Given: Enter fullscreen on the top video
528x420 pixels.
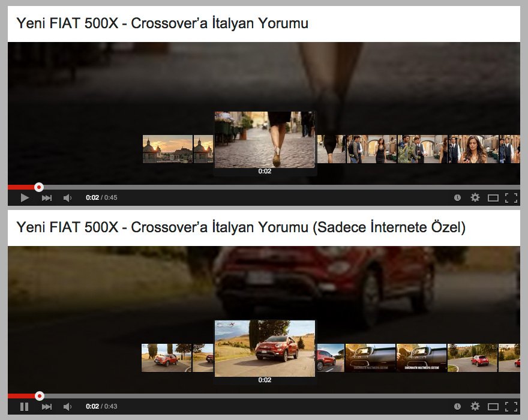Looking at the screenshot, I should pyautogui.click(x=511, y=197).
